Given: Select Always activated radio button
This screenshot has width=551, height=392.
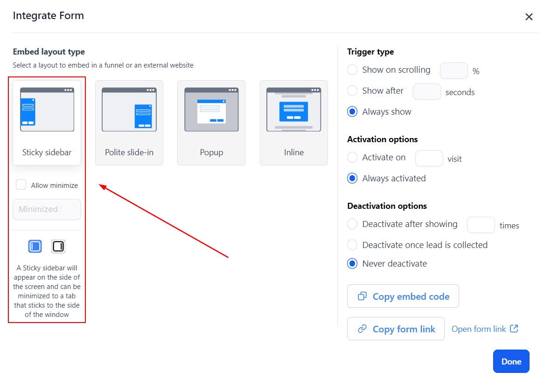Looking at the screenshot, I should click(352, 178).
